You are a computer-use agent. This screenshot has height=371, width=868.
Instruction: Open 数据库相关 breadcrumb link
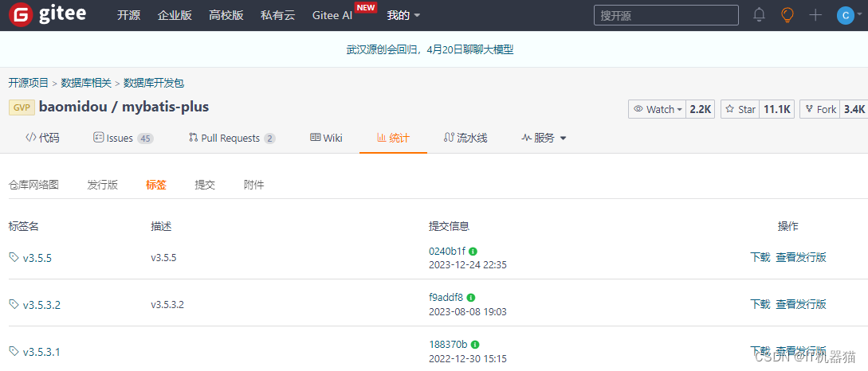[x=86, y=83]
